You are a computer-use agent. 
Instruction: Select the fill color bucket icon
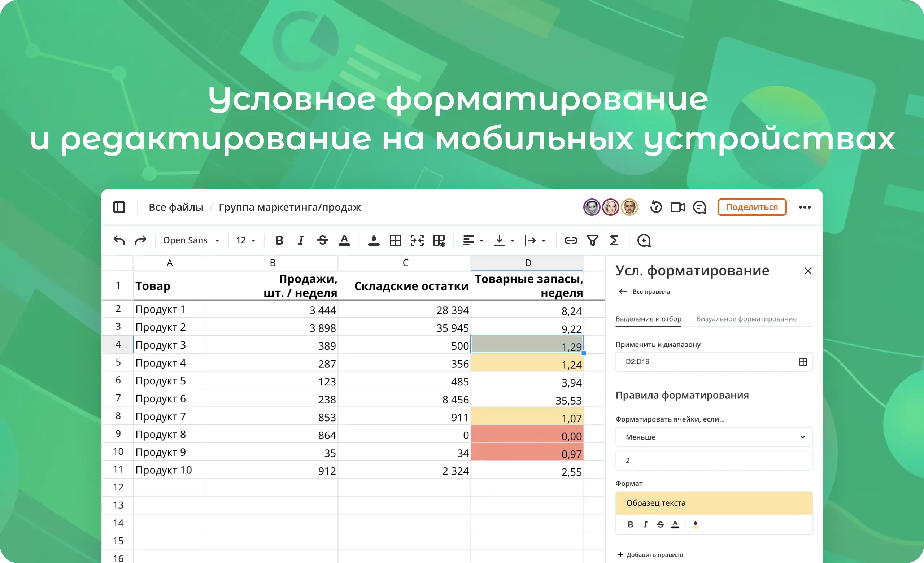click(x=373, y=240)
